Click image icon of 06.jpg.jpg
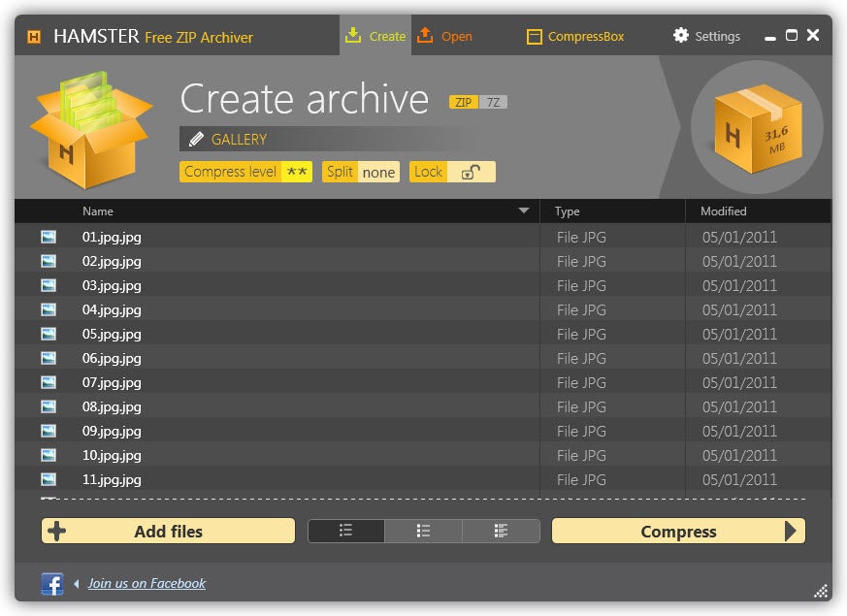The image size is (847, 616). point(49,358)
